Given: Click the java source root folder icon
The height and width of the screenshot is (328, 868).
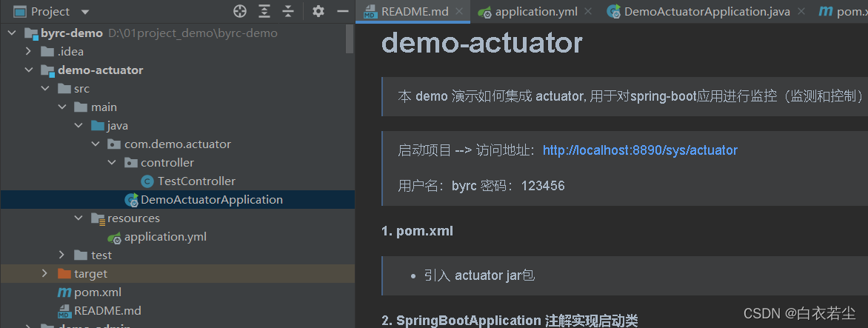Looking at the screenshot, I should 98,126.
